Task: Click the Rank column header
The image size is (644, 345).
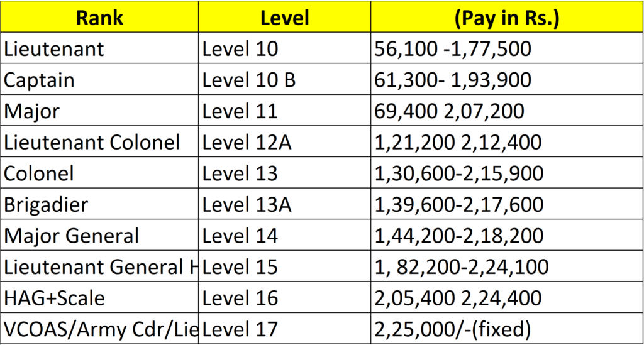Action: pyautogui.click(x=99, y=18)
